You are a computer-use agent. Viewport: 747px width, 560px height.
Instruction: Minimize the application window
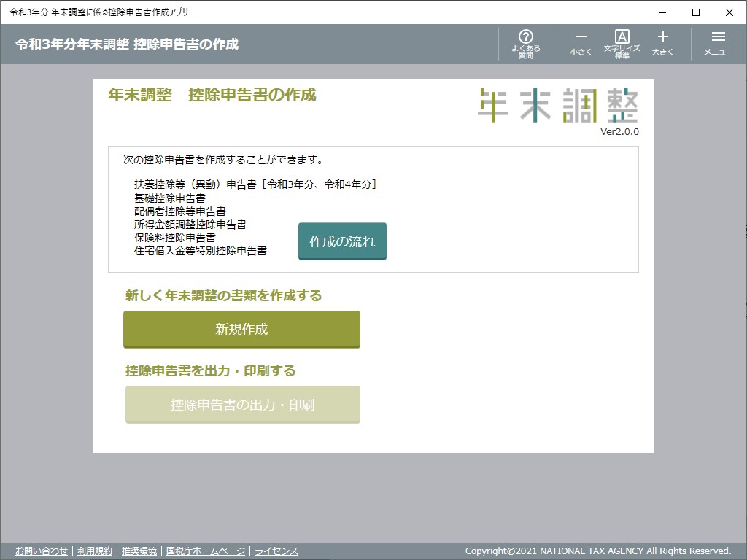[662, 12]
